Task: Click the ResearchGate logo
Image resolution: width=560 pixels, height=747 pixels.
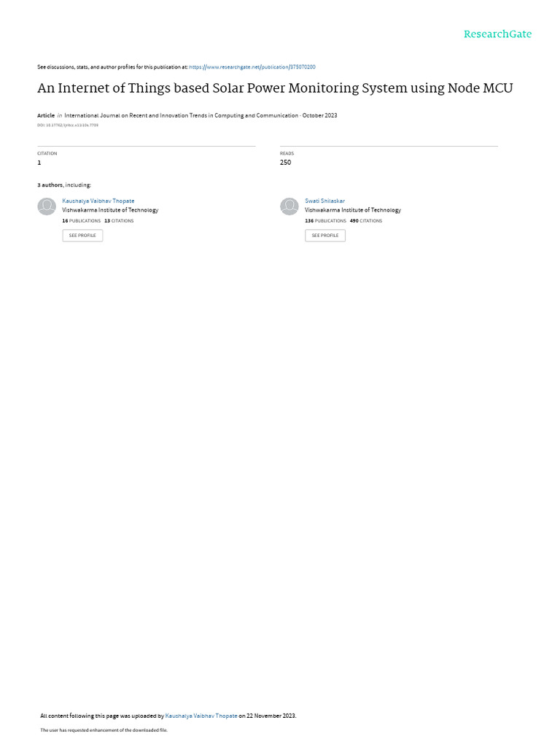Action: [497, 34]
